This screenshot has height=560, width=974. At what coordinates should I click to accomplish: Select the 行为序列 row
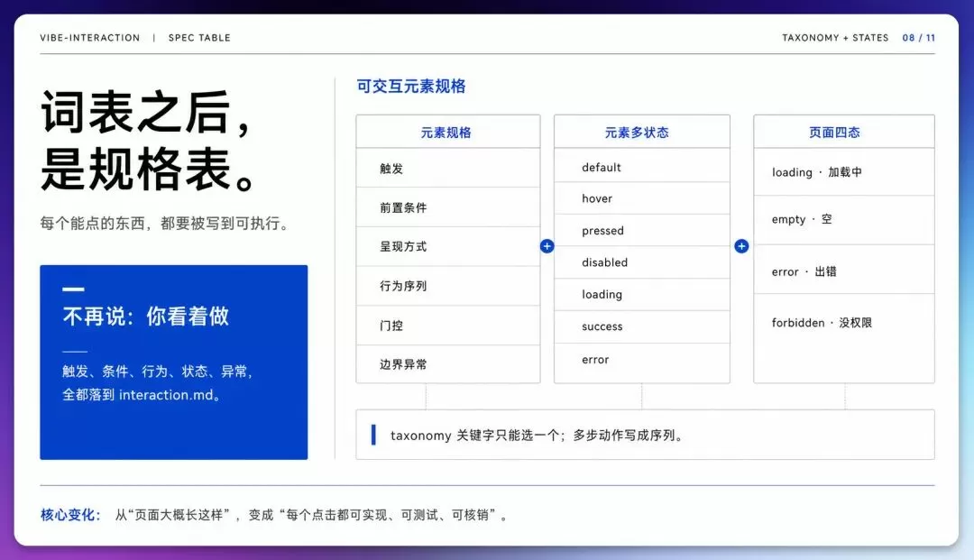point(448,286)
